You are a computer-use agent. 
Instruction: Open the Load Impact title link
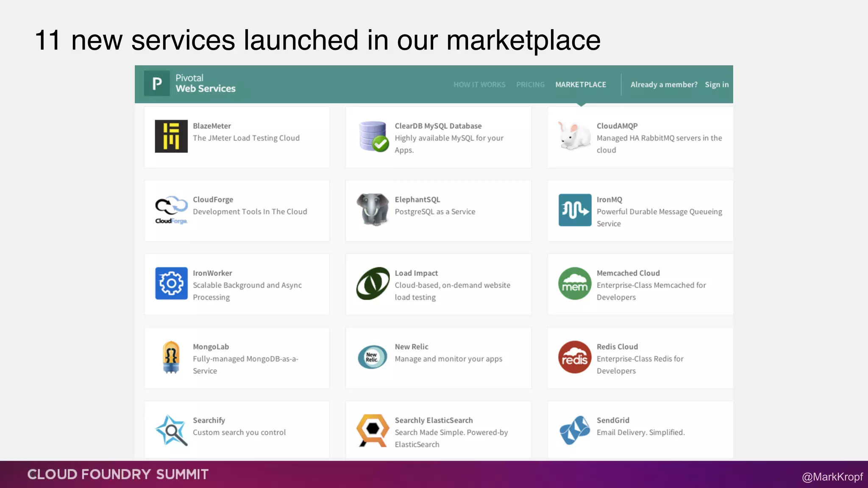(416, 273)
